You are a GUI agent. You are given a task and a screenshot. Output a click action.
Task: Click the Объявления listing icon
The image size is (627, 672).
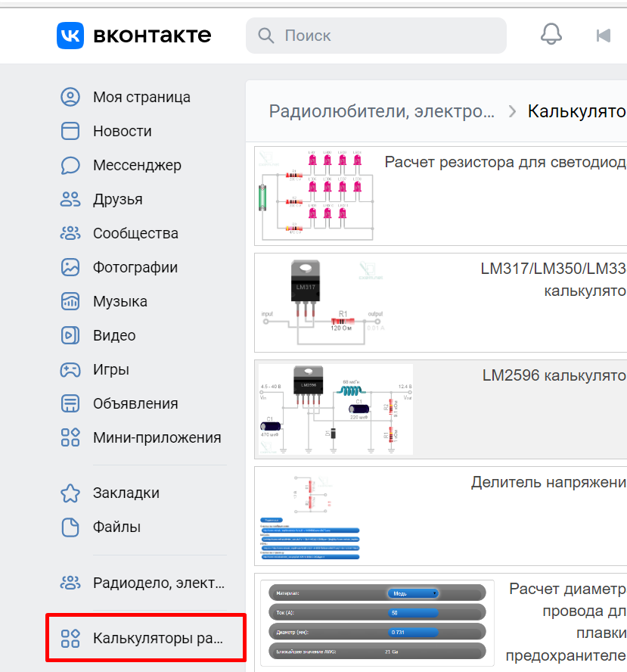tap(70, 403)
